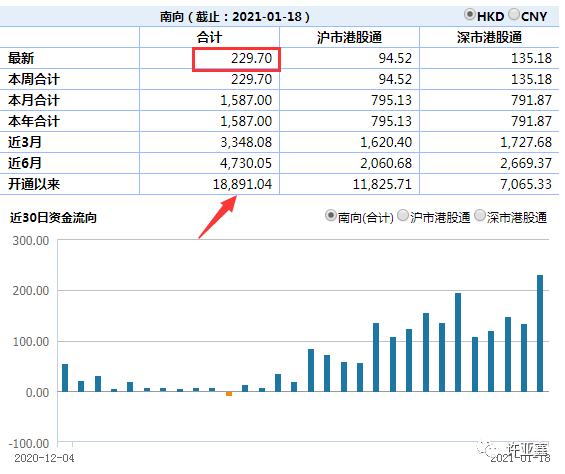This screenshot has height=474, width=565.
Task: Click the 近30日资金流向 chart title
Action: point(53,217)
